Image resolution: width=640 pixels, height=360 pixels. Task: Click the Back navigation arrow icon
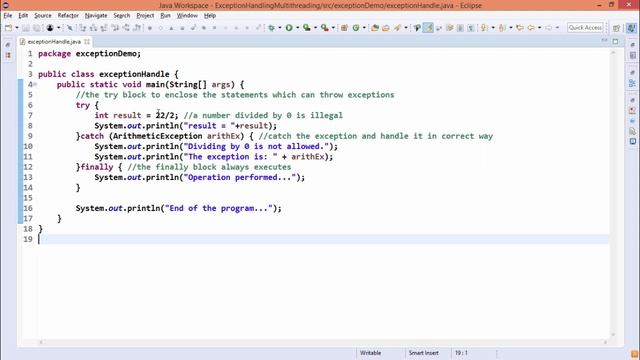(531, 28)
